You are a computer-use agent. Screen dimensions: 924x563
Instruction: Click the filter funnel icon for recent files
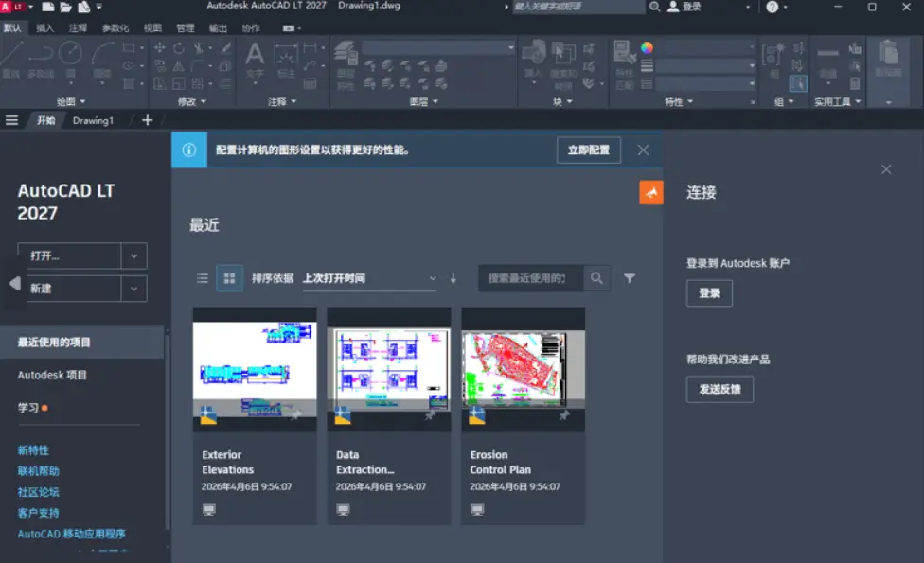tap(630, 278)
